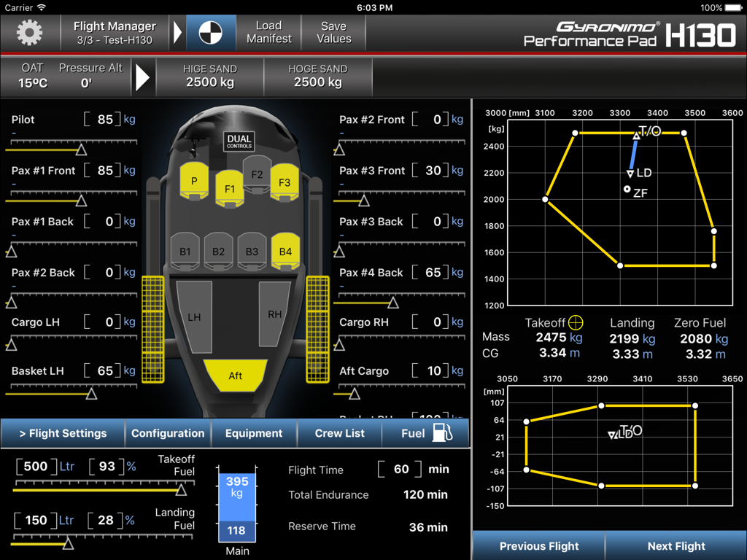This screenshot has width=747, height=560.
Task: Open the HIGE SAND 2500 kg selector
Action: point(209,77)
